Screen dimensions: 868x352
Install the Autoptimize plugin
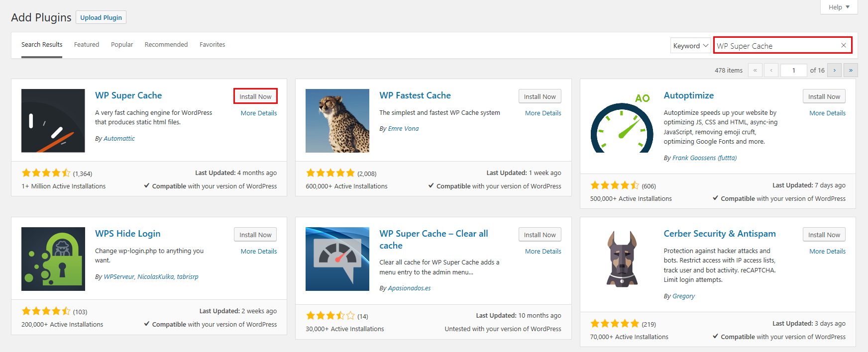(824, 96)
